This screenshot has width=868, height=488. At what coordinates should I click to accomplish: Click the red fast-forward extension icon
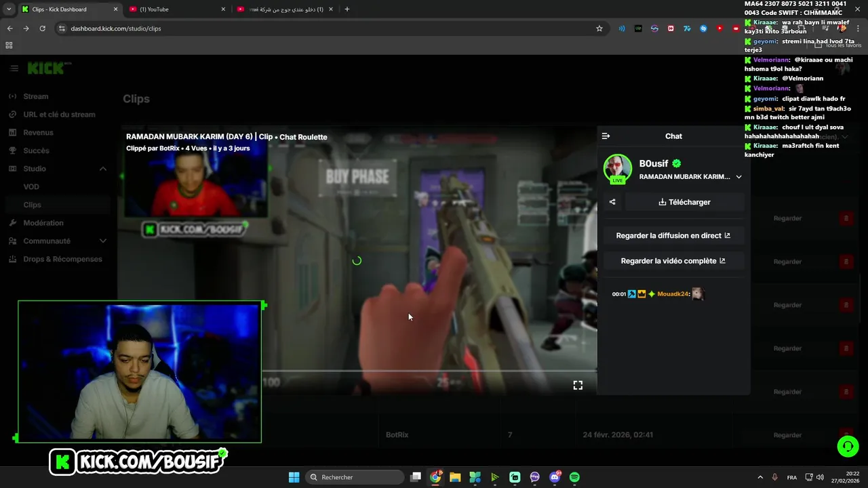[671, 28]
